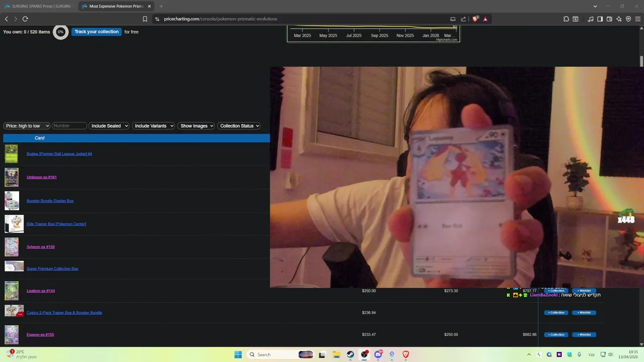Open Price: high to low sort dropdown

tap(27, 126)
